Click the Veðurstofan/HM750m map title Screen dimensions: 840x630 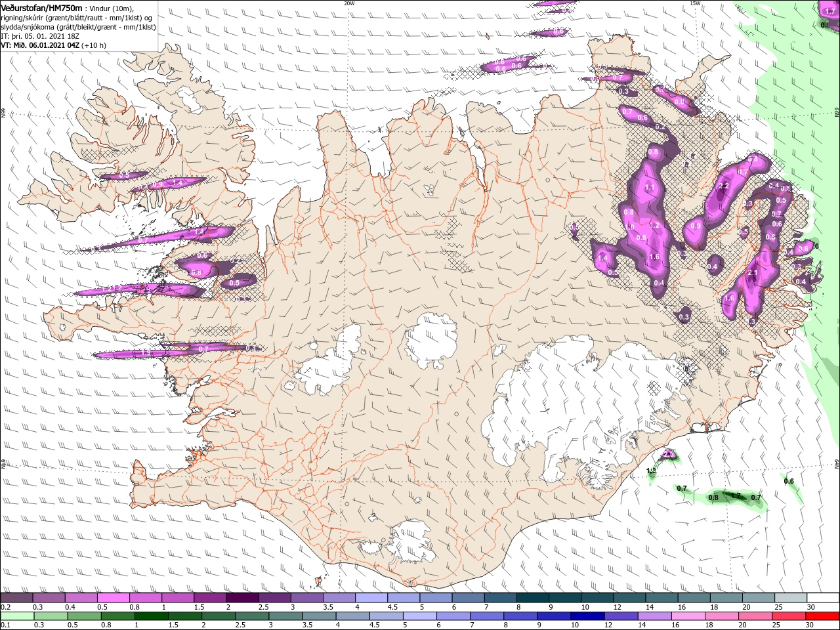tap(41, 7)
